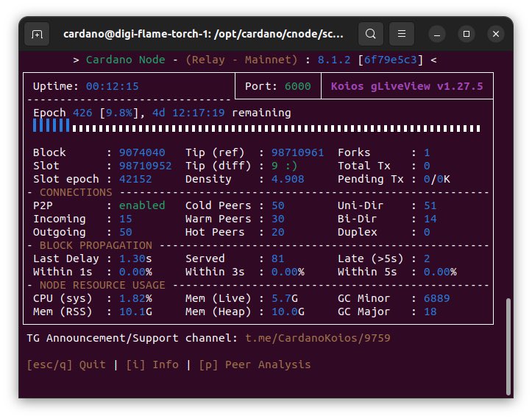This screenshot has width=532, height=419.
Task: Click the [p] Peer Analysis option
Action: coord(255,365)
